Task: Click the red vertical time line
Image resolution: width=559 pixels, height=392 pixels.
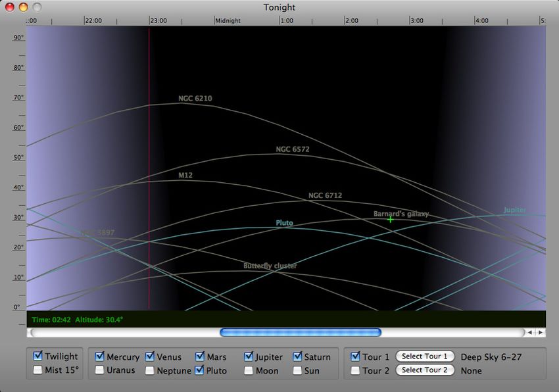Action: 149,168
